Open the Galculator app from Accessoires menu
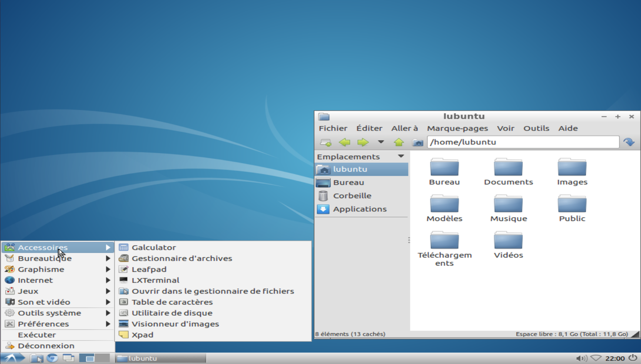 coord(213,247)
